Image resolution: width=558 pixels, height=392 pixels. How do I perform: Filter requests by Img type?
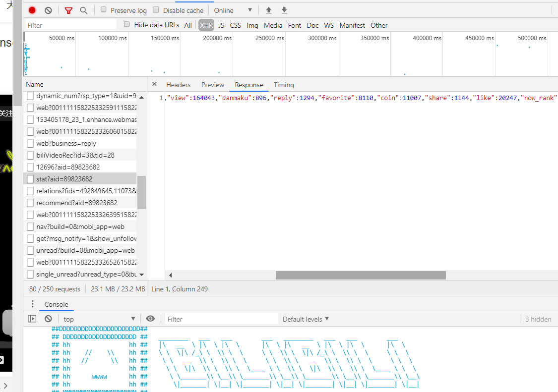tap(252, 25)
